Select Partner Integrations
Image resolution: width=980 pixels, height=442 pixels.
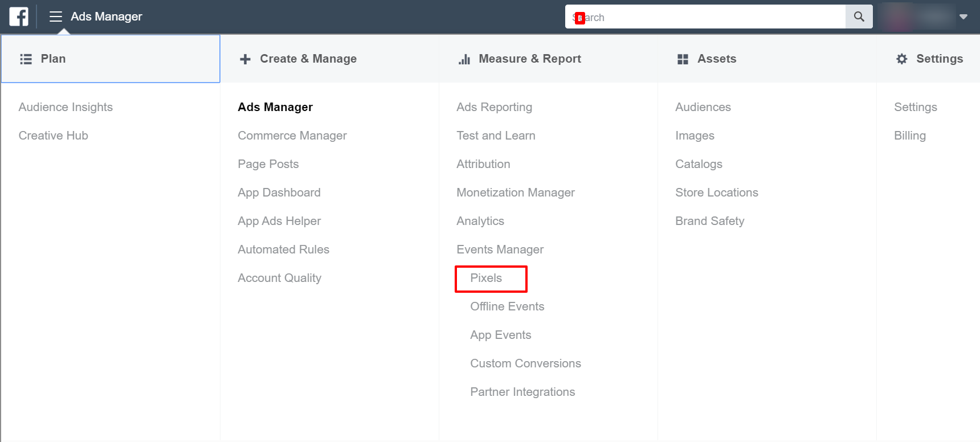click(522, 392)
